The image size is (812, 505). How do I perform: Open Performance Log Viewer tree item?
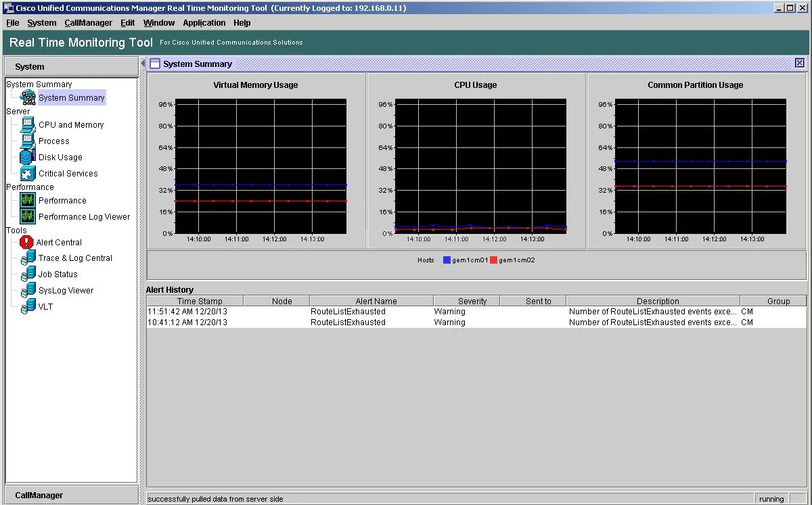point(84,217)
